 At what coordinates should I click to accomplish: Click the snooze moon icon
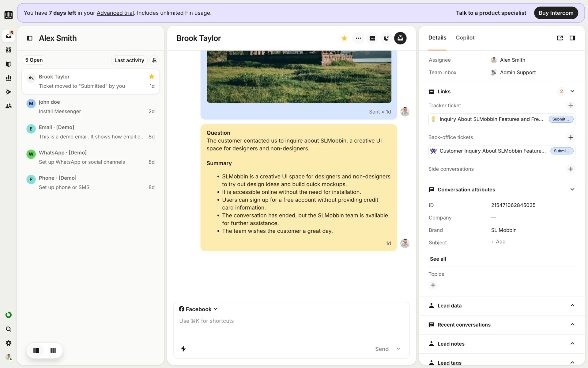(386, 38)
